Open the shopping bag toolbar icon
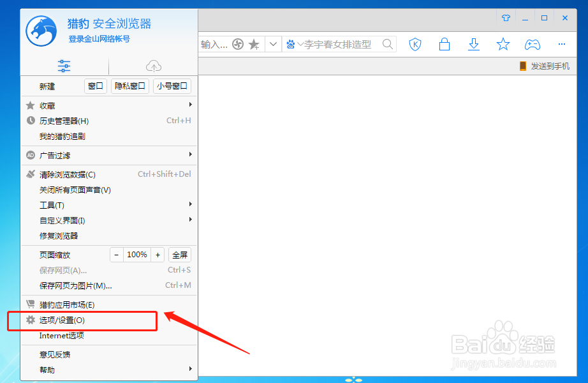588x383 pixels. click(445, 44)
